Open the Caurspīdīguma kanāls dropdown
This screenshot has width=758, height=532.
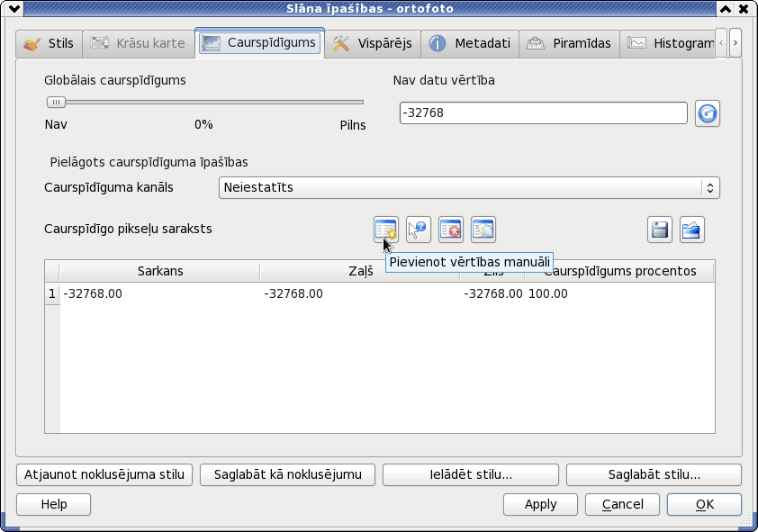click(x=469, y=187)
